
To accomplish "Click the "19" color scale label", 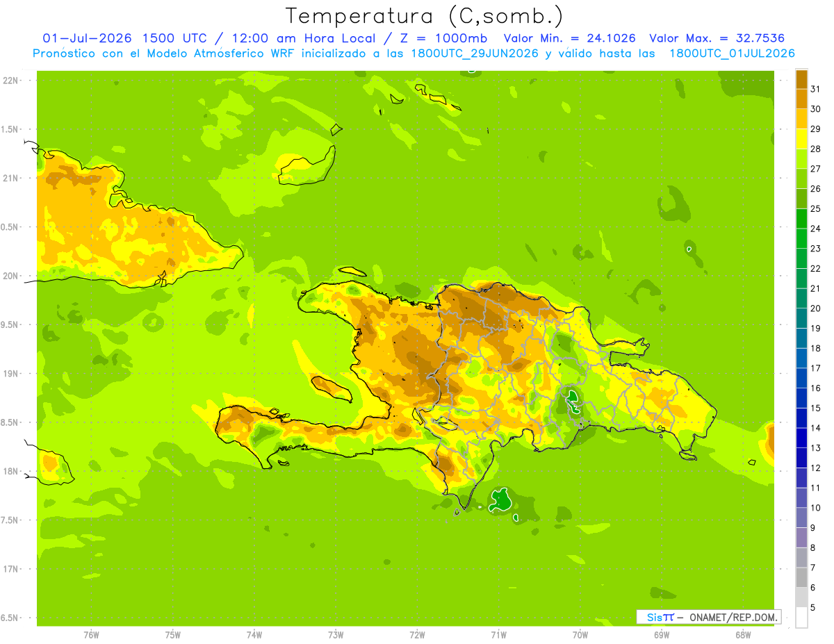I will 816,328.
